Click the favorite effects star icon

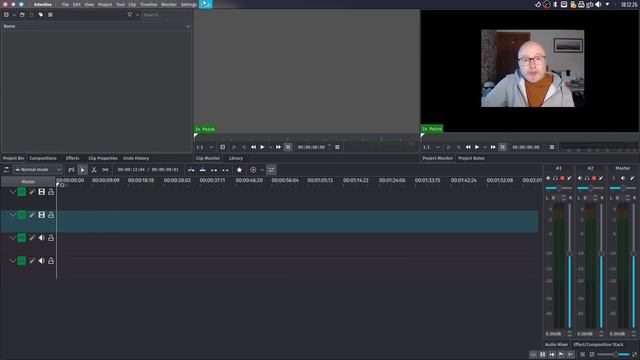tap(239, 170)
